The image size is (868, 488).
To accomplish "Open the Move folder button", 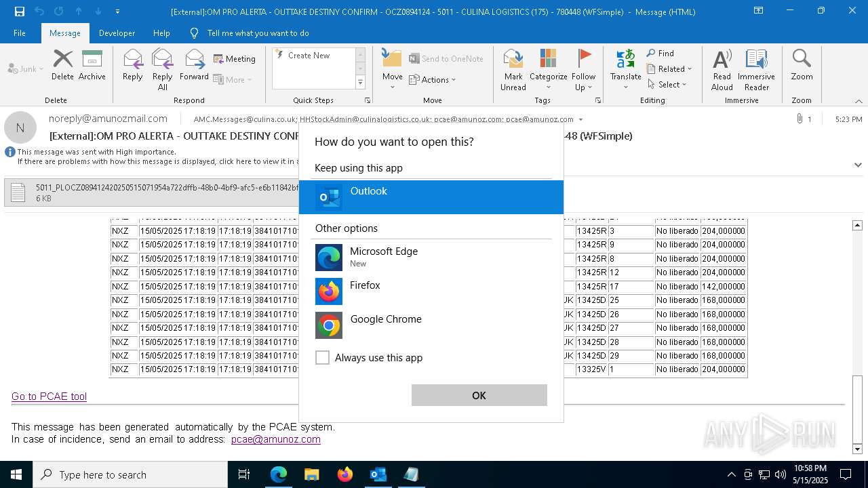I will click(x=393, y=70).
